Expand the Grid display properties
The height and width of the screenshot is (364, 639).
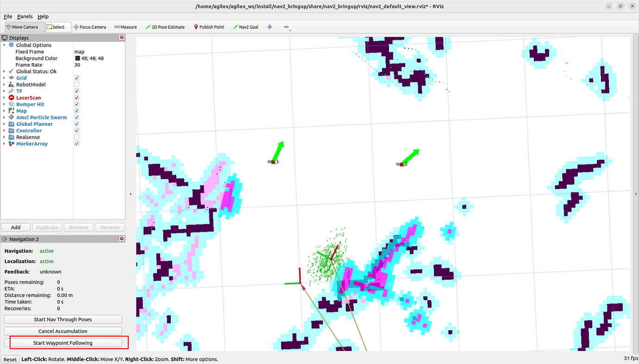tap(4, 78)
